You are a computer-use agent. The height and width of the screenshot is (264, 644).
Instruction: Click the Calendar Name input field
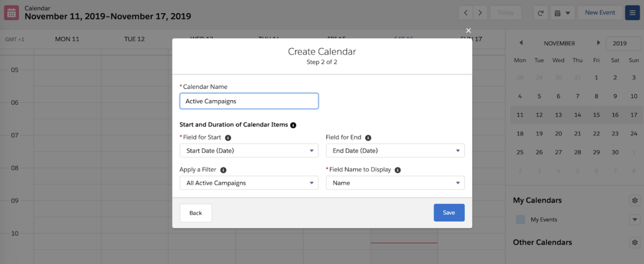(x=249, y=101)
